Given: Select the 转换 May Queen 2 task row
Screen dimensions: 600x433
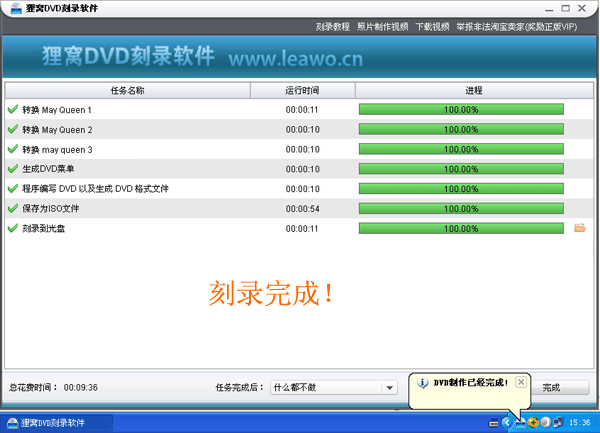Looking at the screenshot, I should (299, 129).
